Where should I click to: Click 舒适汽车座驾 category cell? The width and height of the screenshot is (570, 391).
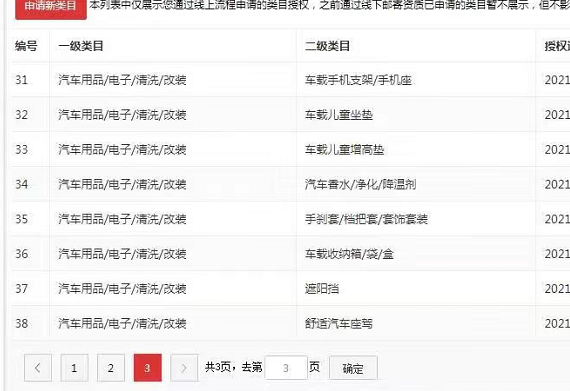(x=338, y=323)
